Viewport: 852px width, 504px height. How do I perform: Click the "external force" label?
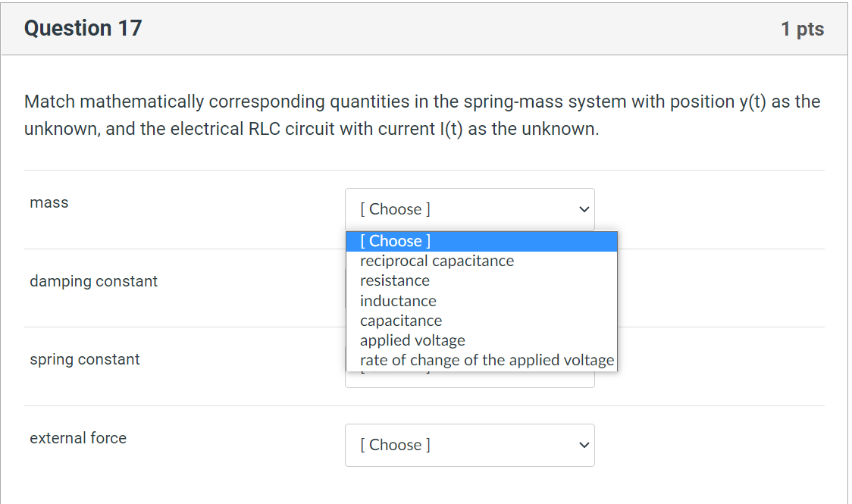coord(78,438)
